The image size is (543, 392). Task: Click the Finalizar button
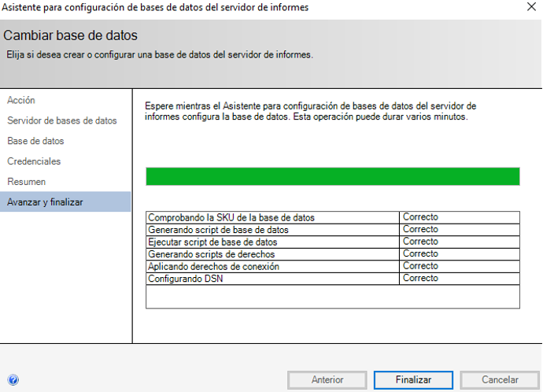click(413, 379)
